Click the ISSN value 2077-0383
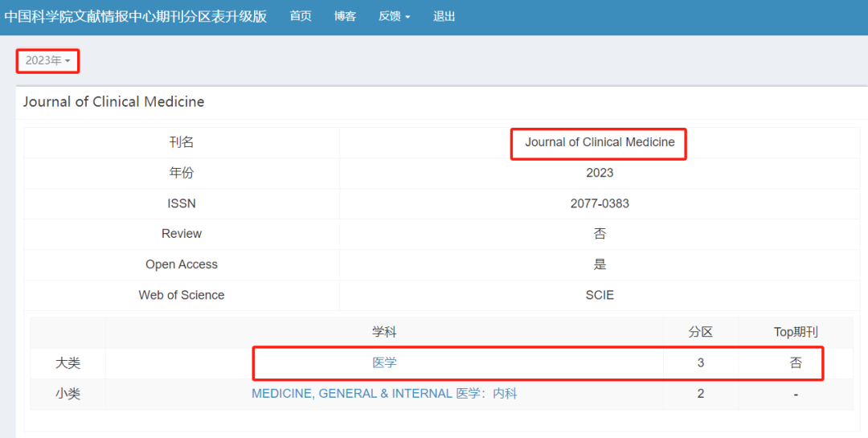Image resolution: width=868 pixels, height=438 pixels. [x=600, y=204]
